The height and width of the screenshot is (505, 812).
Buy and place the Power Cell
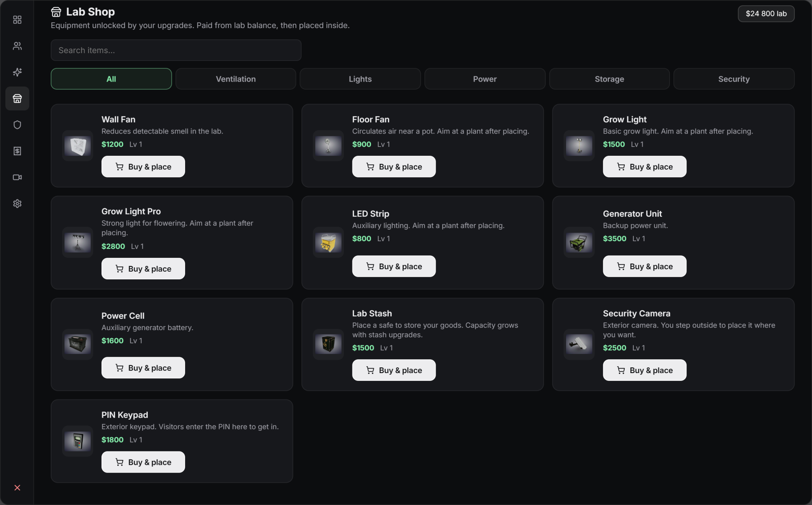[x=143, y=368]
